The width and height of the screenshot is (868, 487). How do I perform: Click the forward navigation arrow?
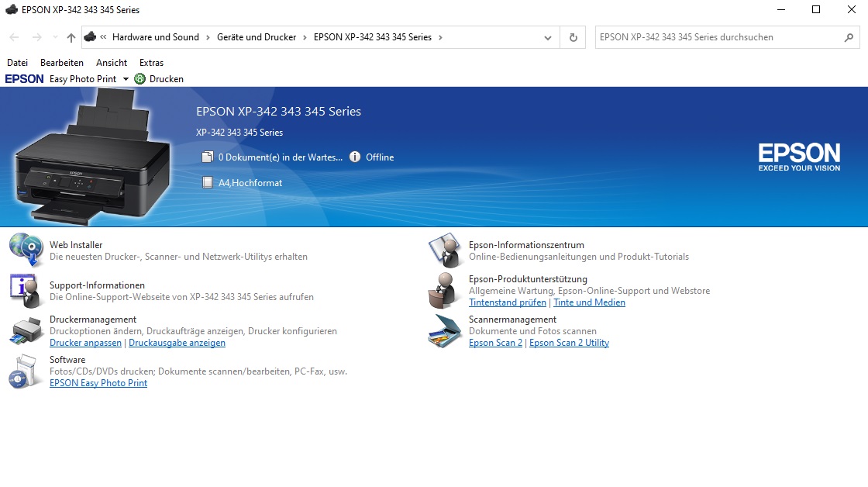(36, 37)
